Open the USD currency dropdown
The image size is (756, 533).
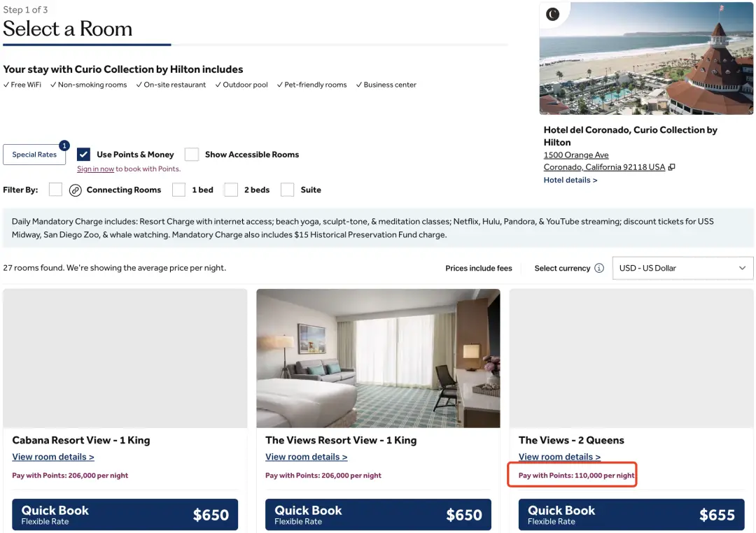tap(682, 268)
